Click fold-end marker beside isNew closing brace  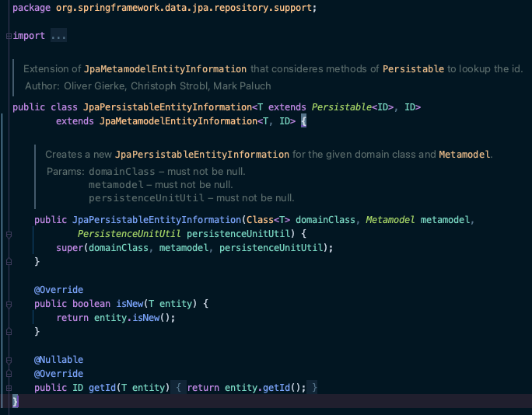tap(9, 332)
